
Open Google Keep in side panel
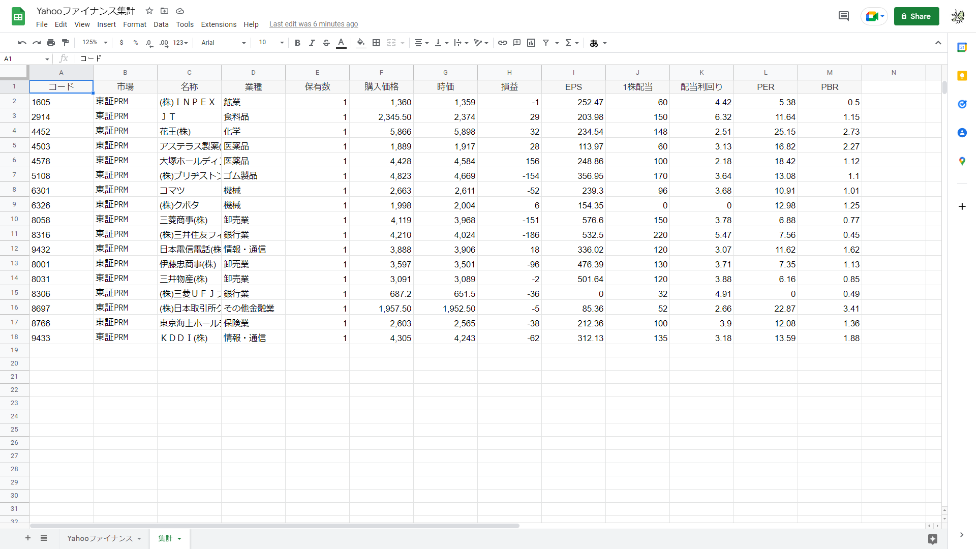pos(962,76)
